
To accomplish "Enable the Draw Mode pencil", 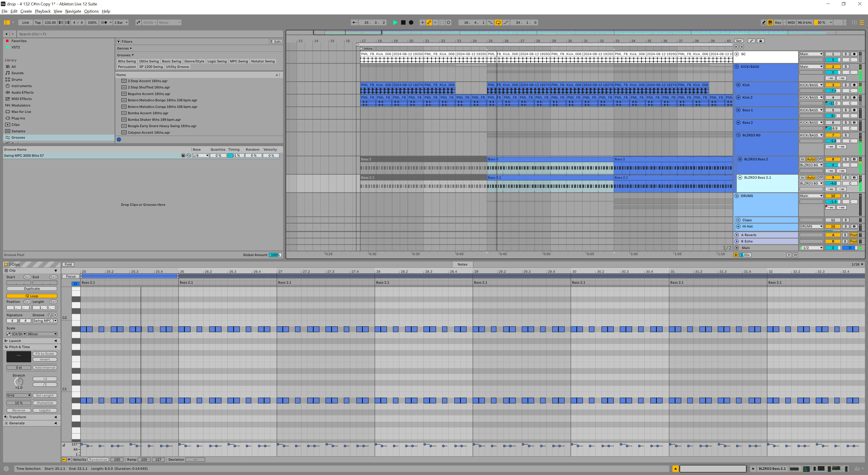I will [764, 23].
